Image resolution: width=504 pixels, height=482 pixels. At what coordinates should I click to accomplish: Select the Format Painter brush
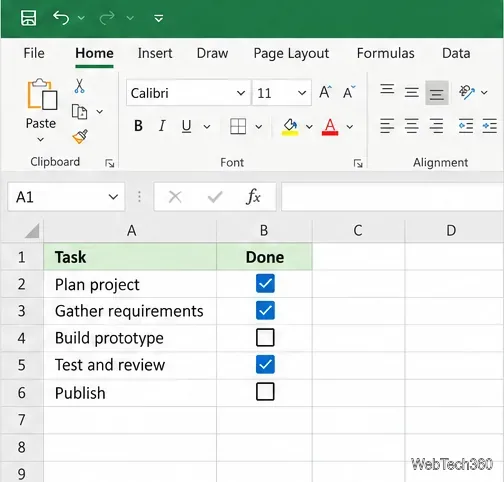click(80, 136)
